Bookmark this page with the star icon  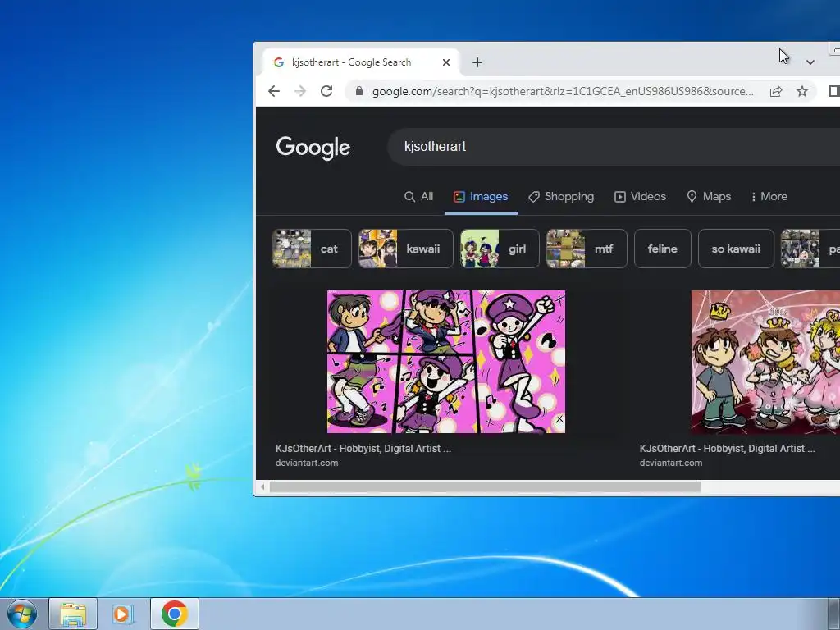(802, 92)
